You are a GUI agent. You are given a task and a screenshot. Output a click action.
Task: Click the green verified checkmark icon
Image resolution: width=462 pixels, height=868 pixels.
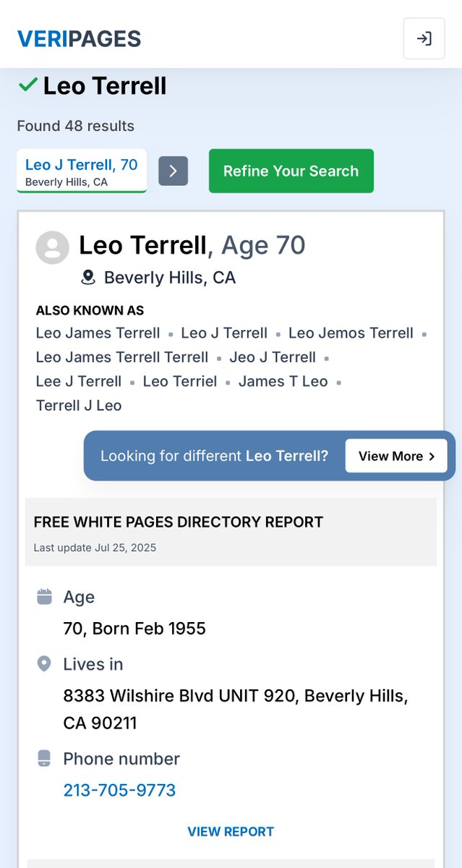point(28,85)
